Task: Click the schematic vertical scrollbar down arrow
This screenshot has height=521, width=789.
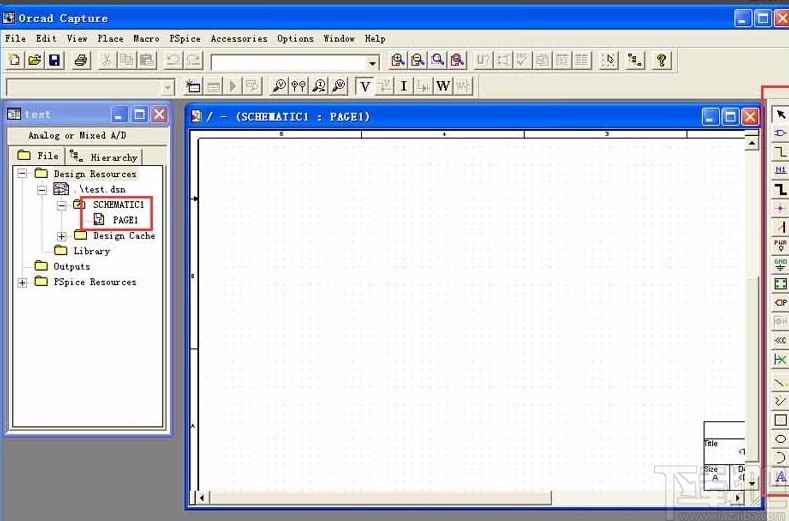Action: point(752,483)
